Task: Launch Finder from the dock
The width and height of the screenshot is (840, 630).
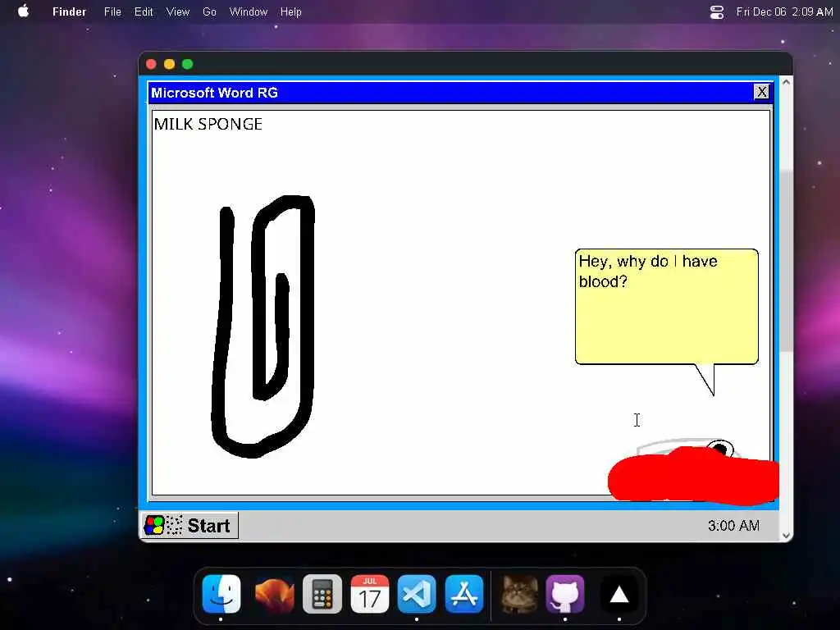Action: point(221,594)
